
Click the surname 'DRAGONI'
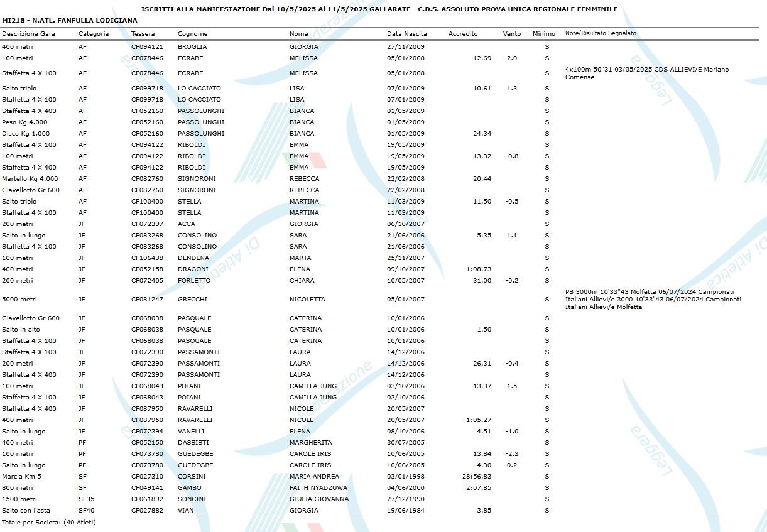coord(193,269)
